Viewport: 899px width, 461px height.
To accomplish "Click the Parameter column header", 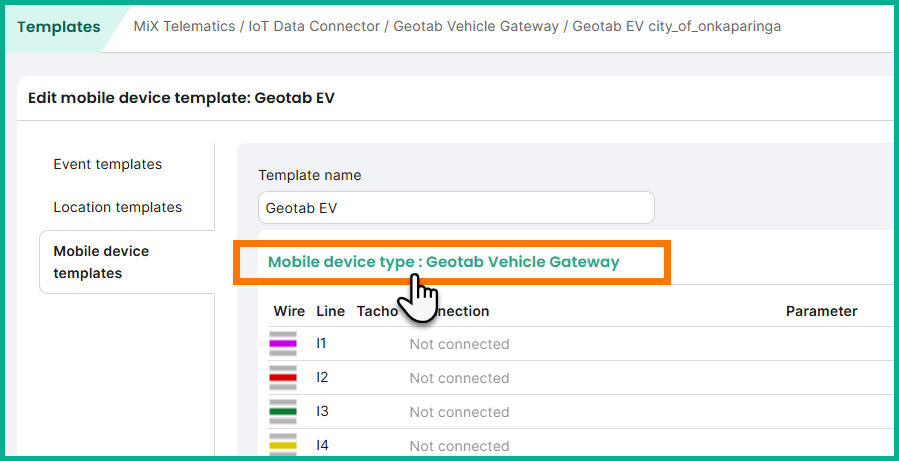I will point(821,311).
